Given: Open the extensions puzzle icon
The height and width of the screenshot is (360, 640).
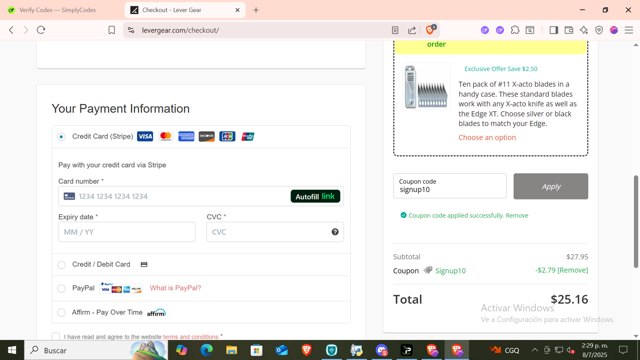Looking at the screenshot, I should coord(515,30).
